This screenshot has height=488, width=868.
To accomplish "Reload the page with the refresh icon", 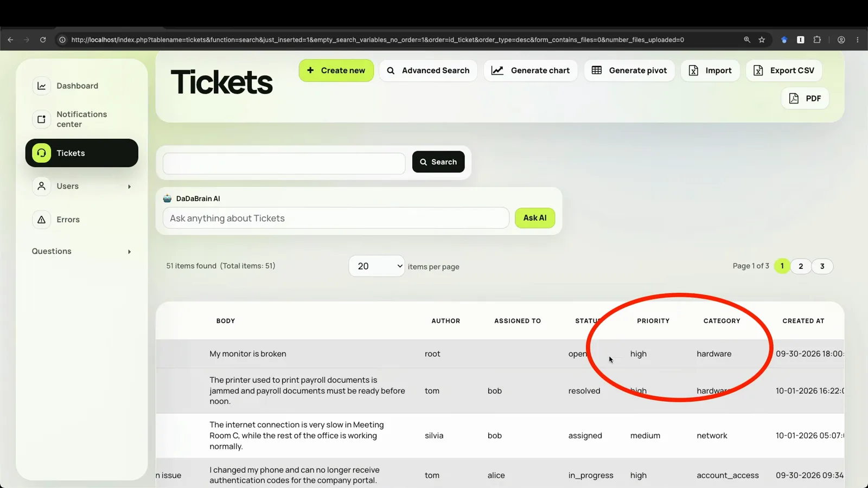I will pyautogui.click(x=43, y=40).
